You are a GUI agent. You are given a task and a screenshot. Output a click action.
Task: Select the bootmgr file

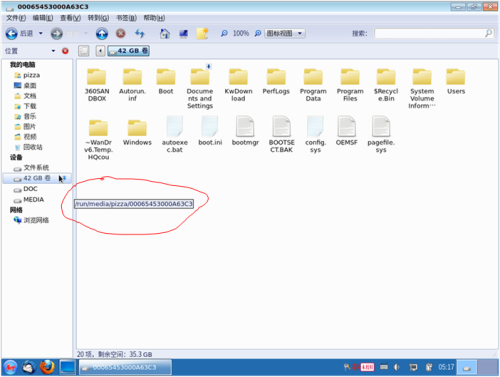point(245,131)
